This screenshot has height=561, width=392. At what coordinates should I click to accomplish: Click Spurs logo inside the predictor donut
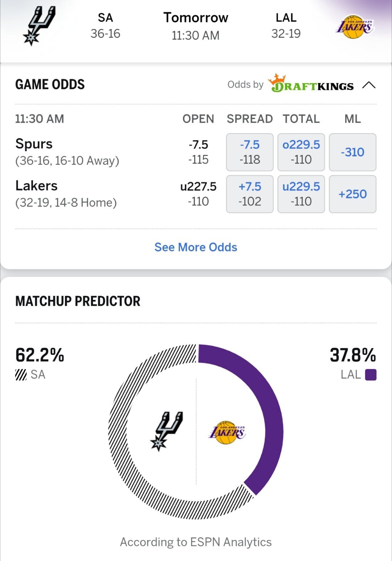(x=166, y=431)
